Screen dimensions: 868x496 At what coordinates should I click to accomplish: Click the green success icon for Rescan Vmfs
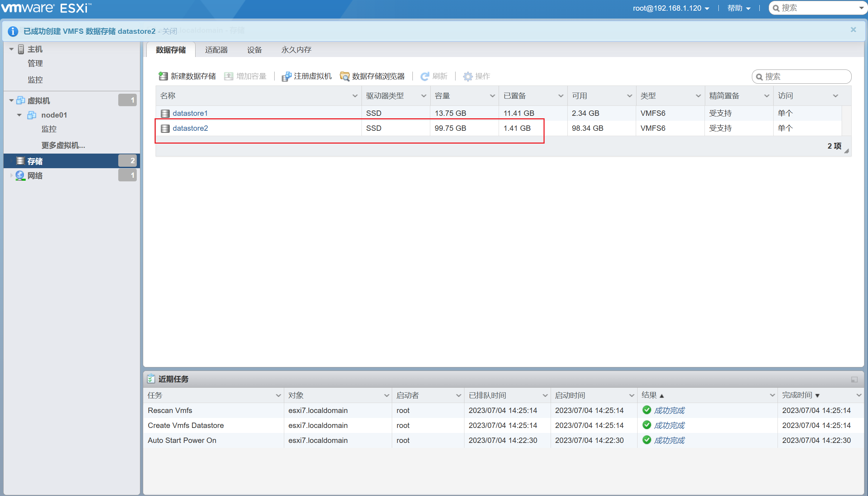click(x=647, y=410)
